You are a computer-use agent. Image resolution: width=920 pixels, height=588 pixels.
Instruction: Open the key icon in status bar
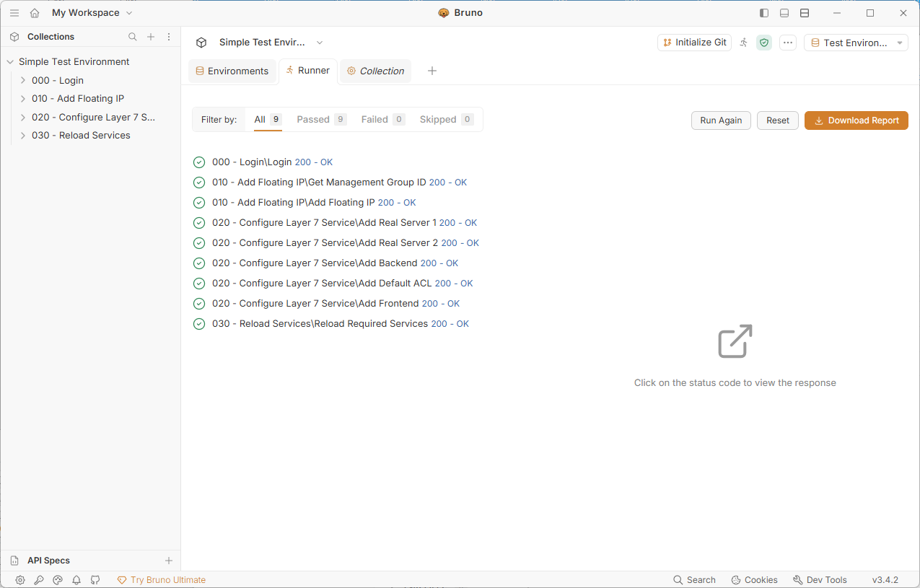tap(39, 580)
